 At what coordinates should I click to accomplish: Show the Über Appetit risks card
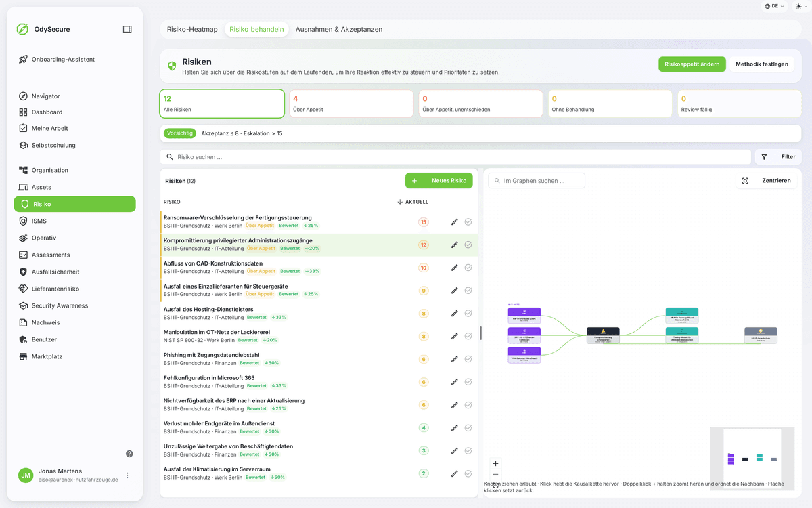pyautogui.click(x=351, y=104)
